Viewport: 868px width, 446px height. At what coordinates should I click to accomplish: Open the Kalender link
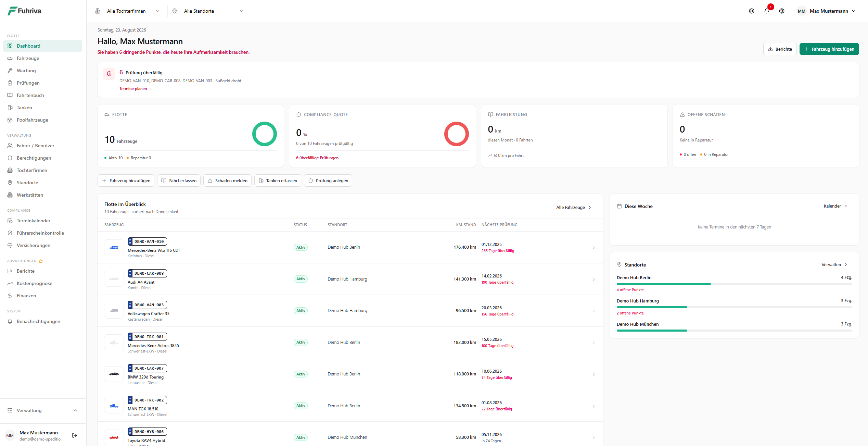835,206
